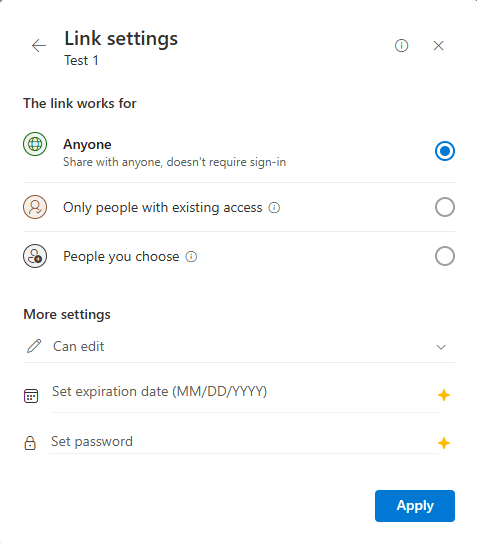Expand the Can edit permission dropdown

[x=239, y=346]
